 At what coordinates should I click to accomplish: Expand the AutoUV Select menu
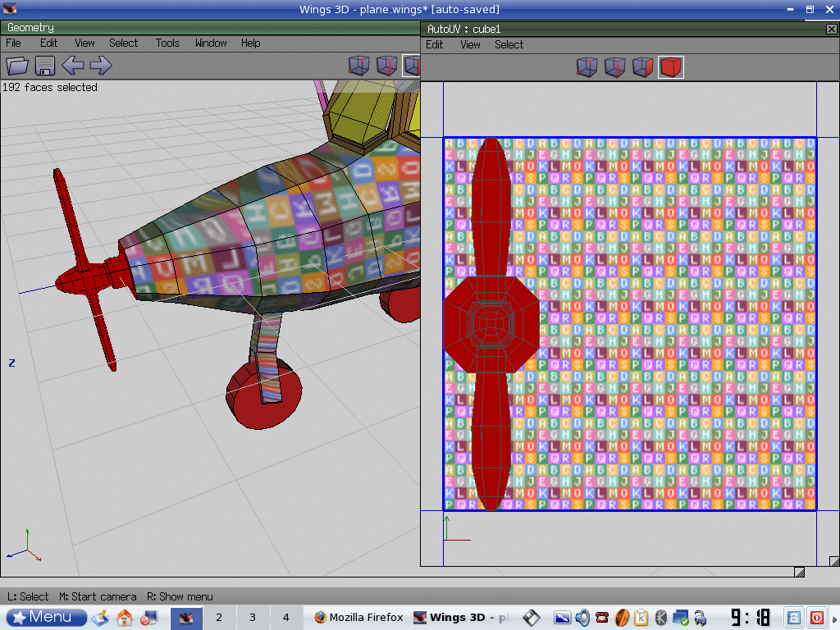click(x=509, y=44)
